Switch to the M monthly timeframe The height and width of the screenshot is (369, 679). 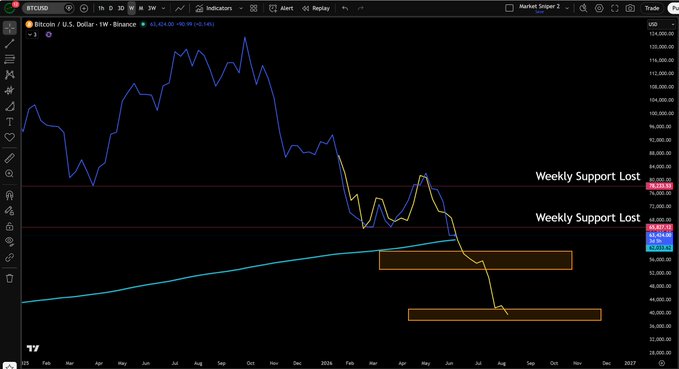(141, 8)
